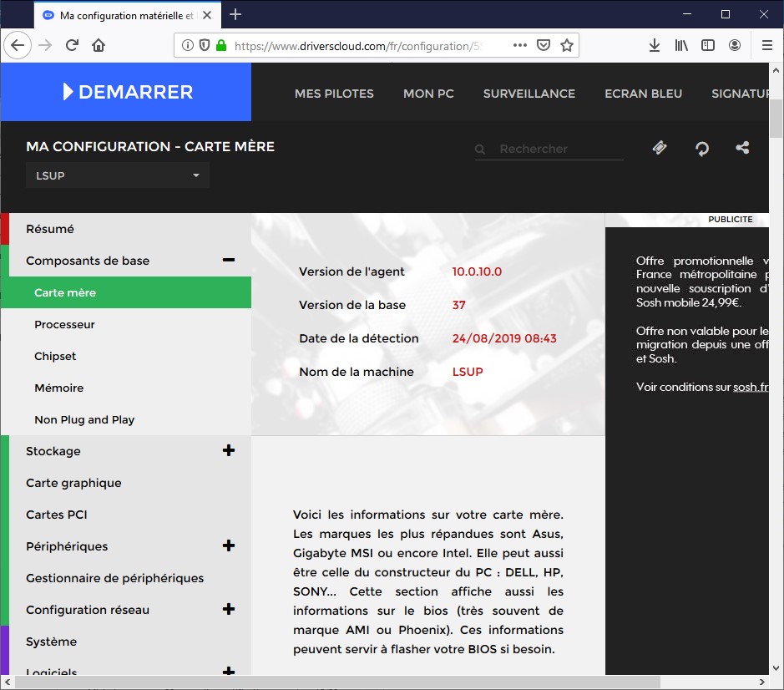Viewport: 784px width, 690px height.
Task: Bookmark this page with the star icon
Action: click(x=567, y=45)
